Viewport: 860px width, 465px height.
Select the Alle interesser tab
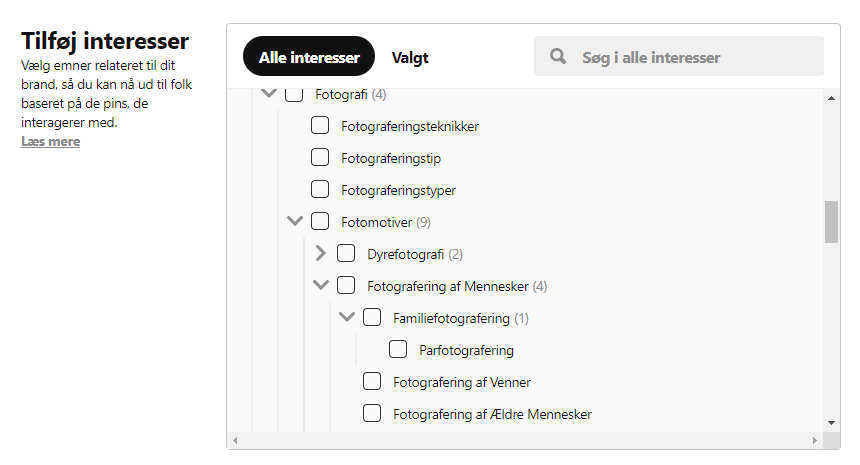(309, 56)
